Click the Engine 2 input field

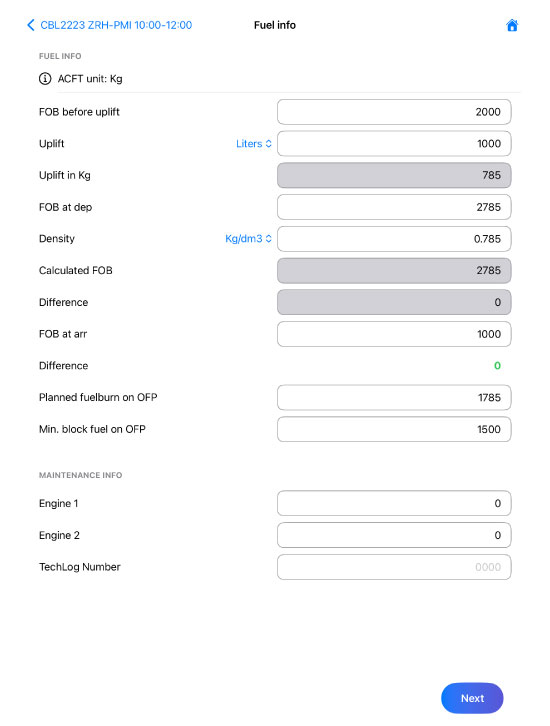pos(394,535)
